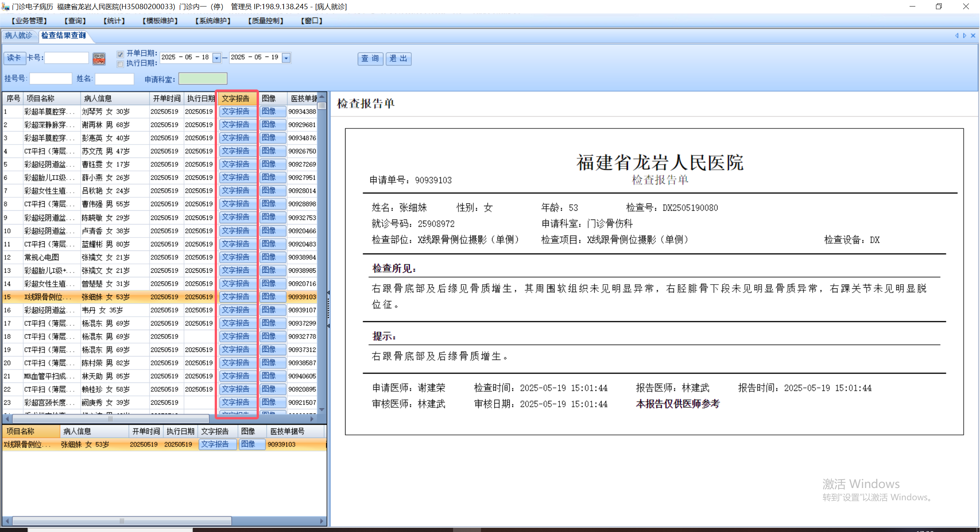
Task: Click the bottom grid horizontal scrollbar
Action: point(122,521)
